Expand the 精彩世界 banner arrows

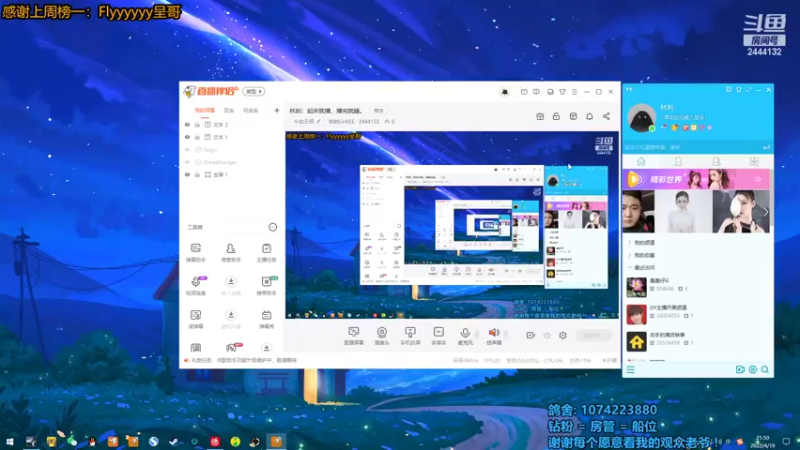(758, 179)
